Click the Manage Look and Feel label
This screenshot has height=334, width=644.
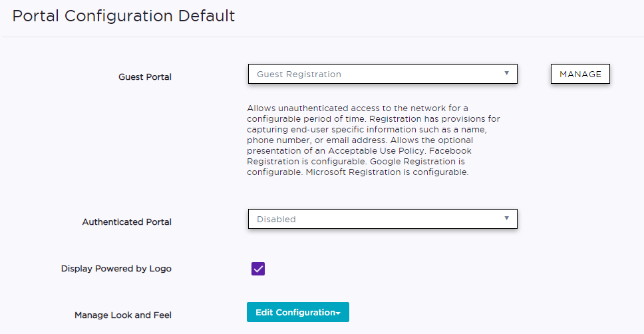122,315
